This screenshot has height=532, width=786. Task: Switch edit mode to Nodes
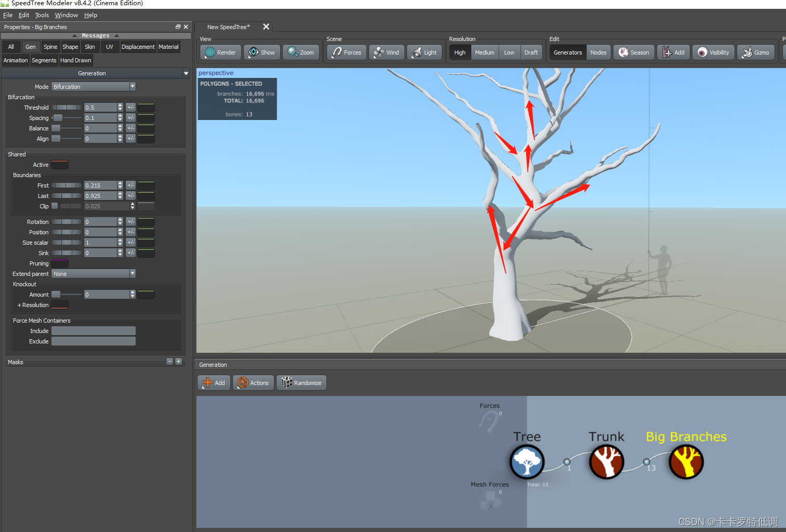(x=598, y=52)
